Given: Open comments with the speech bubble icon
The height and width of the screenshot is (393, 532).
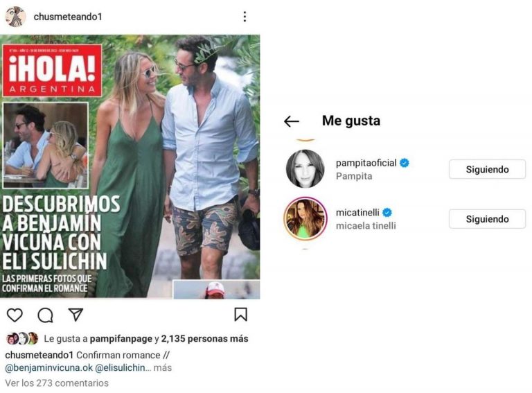Looking at the screenshot, I should 45,315.
